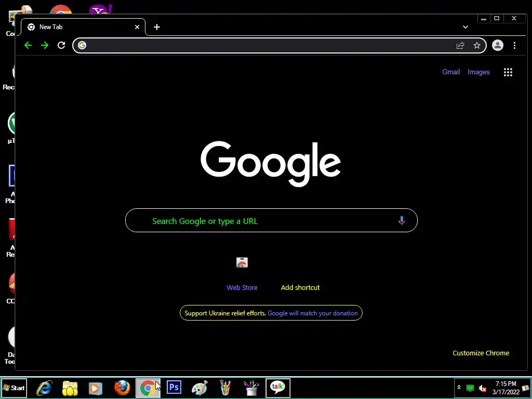Open the file explorer folder on taskbar
The height and width of the screenshot is (399, 532).
coord(70,388)
